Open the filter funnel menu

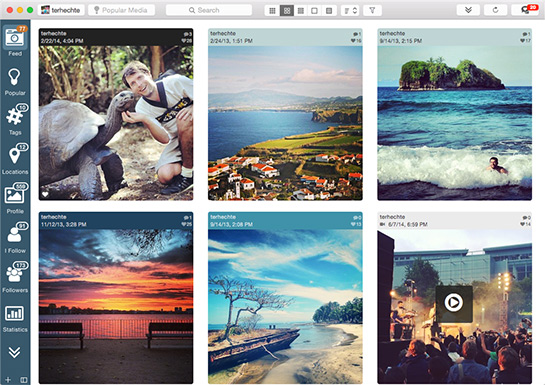[x=372, y=10]
